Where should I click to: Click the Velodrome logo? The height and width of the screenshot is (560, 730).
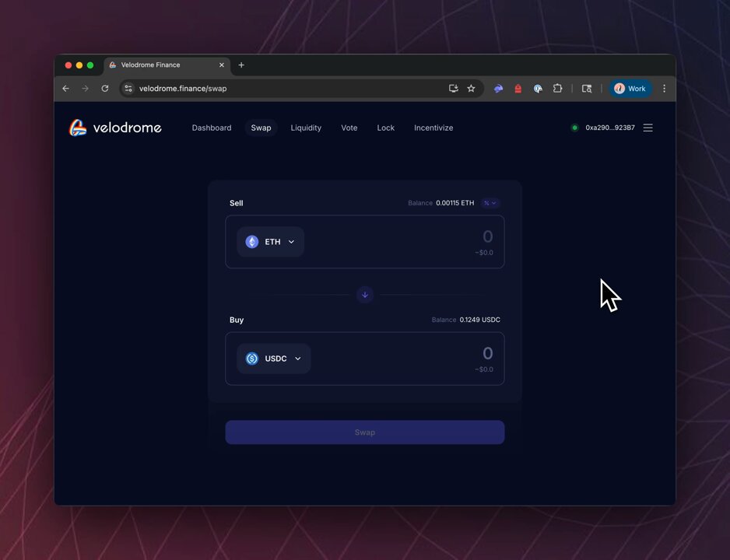(115, 128)
